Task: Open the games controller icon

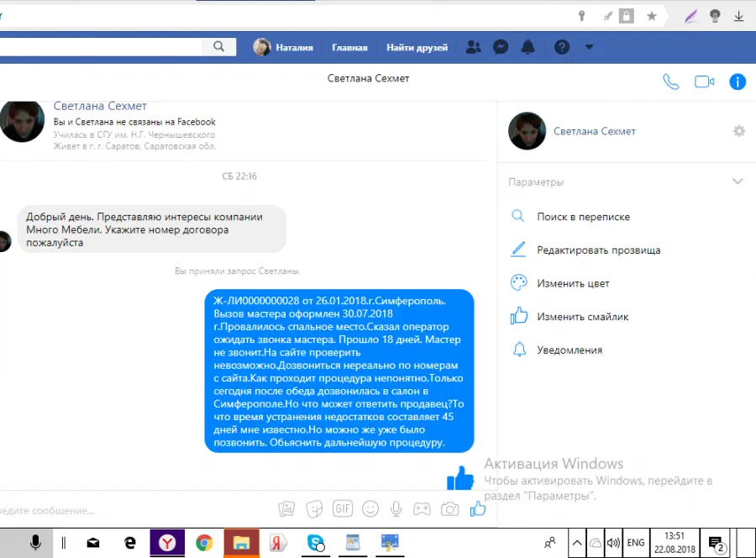Action: click(x=422, y=508)
